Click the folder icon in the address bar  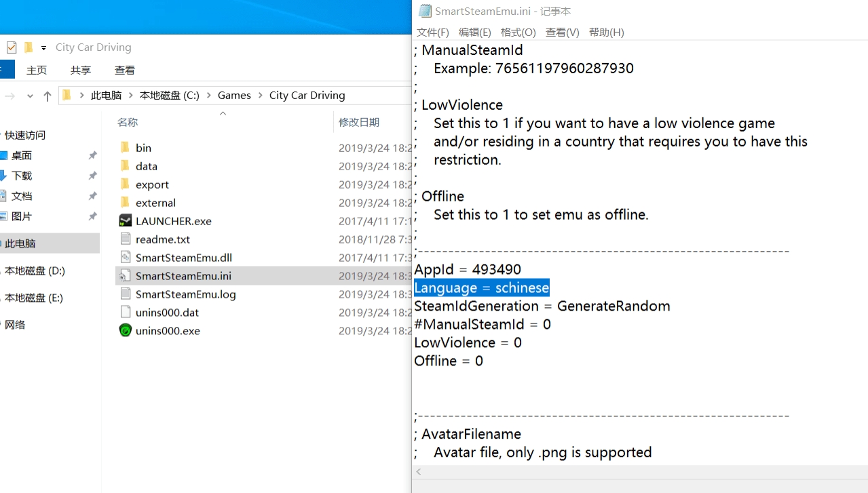tap(67, 95)
